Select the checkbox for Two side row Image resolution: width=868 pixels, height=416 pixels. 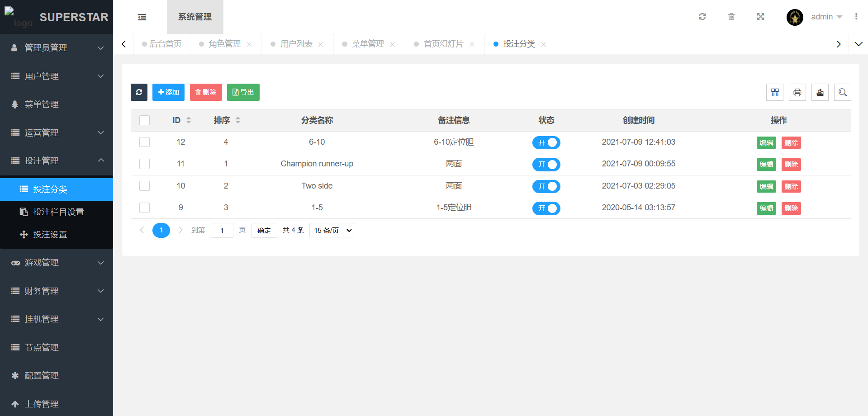144,186
